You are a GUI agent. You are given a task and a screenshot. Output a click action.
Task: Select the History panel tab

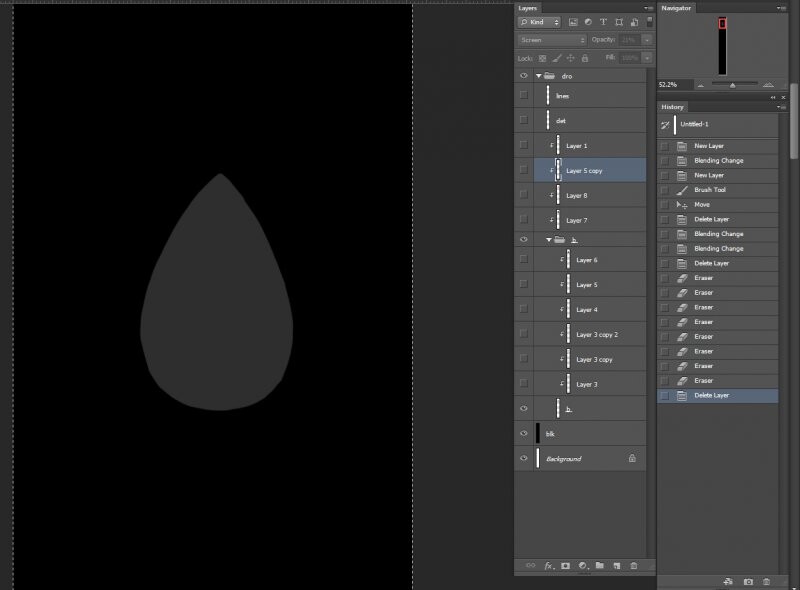tap(673, 107)
